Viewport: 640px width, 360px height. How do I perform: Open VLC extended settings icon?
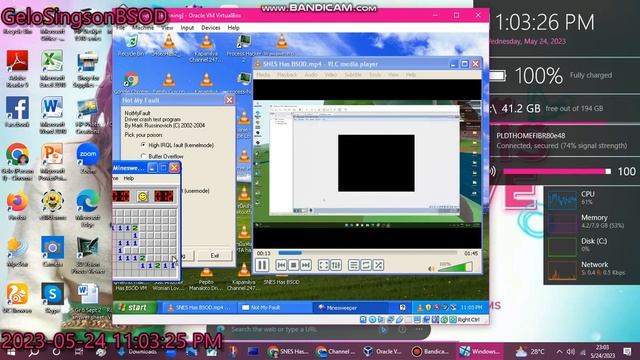coord(336,265)
